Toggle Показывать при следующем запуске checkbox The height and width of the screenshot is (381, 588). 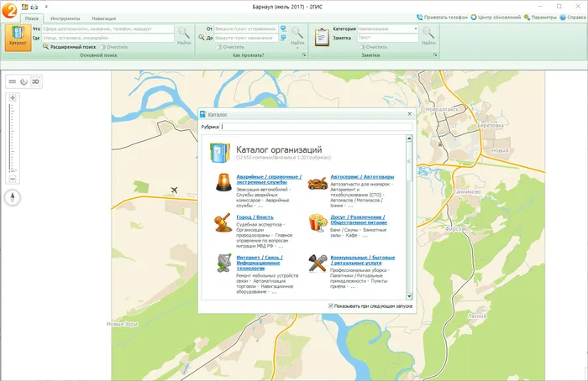click(331, 306)
